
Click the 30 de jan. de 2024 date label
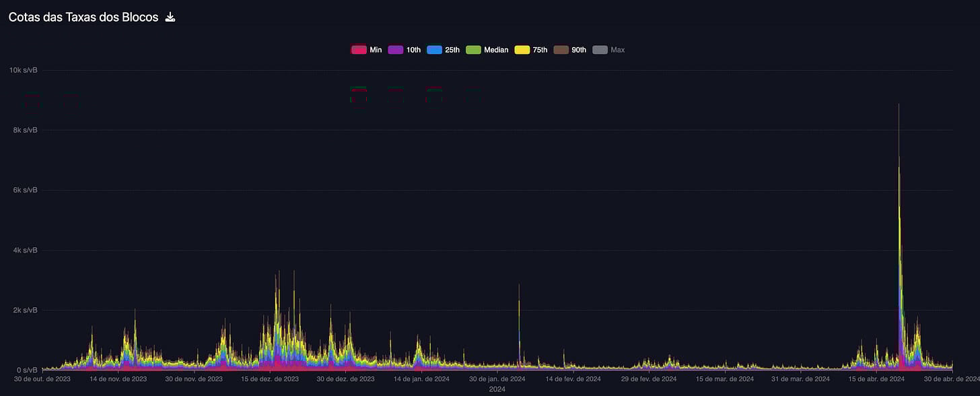click(497, 379)
